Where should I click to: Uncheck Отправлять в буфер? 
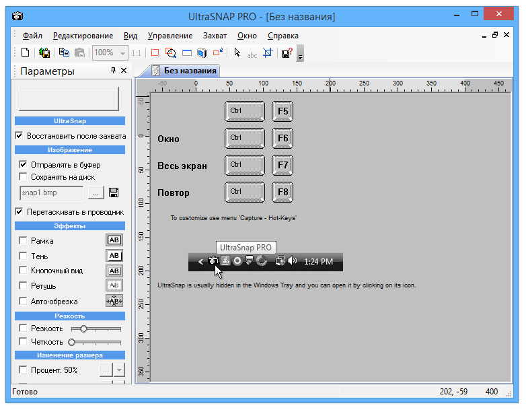click(23, 164)
